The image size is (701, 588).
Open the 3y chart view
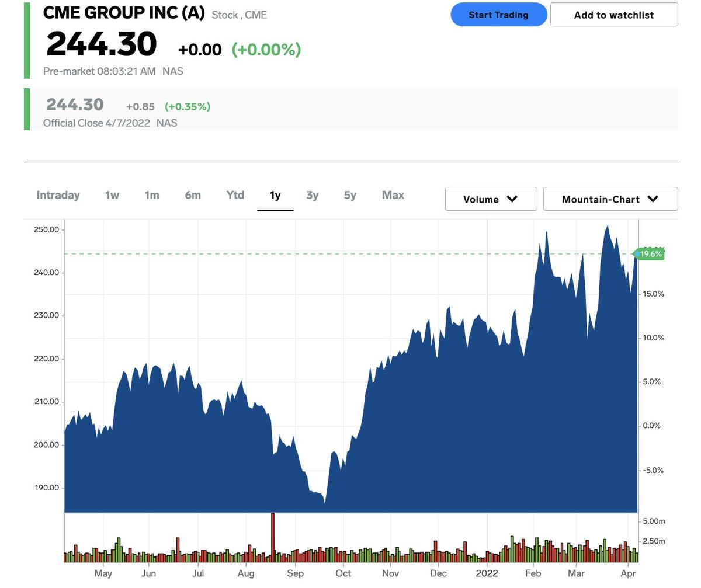[312, 195]
